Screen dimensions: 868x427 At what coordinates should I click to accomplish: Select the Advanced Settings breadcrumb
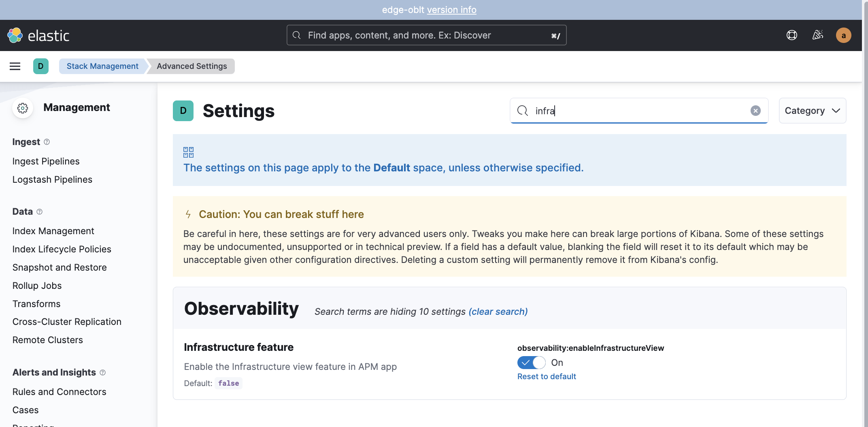(x=191, y=66)
